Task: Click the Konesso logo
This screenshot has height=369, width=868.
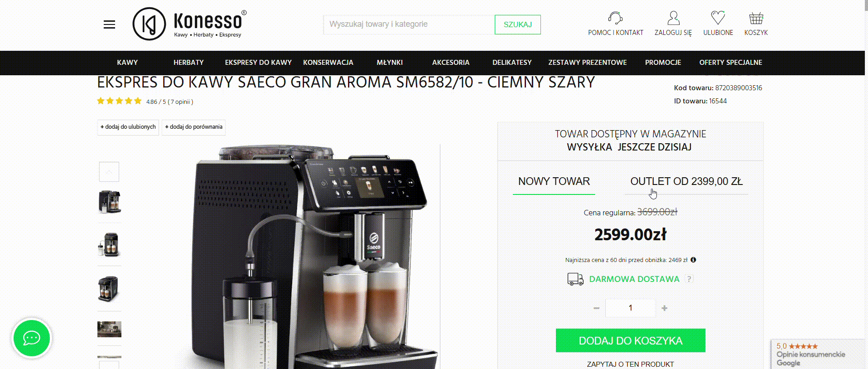Action: coord(190,24)
